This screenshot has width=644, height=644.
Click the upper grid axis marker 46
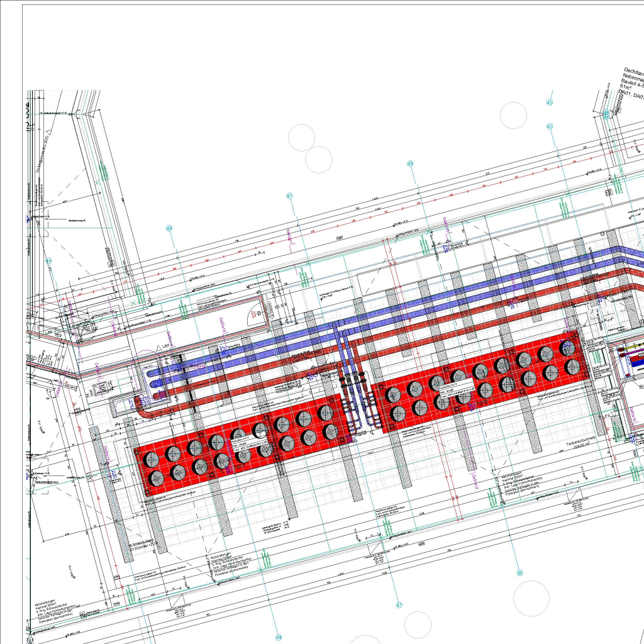tap(410, 164)
